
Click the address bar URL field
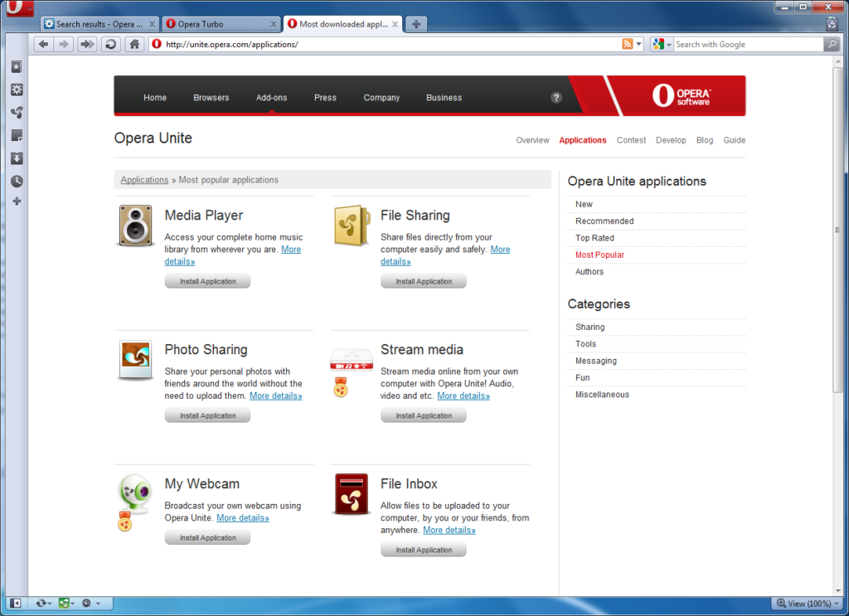coord(385,45)
